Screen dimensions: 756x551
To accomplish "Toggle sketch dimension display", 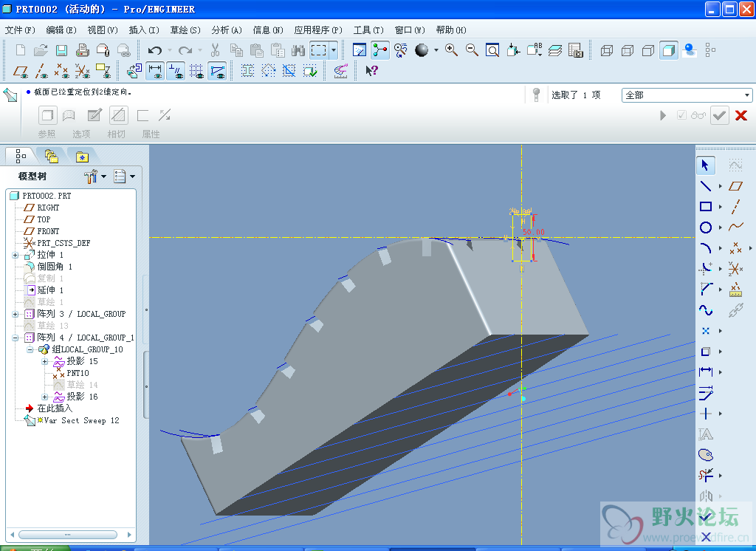I will pyautogui.click(x=155, y=72).
